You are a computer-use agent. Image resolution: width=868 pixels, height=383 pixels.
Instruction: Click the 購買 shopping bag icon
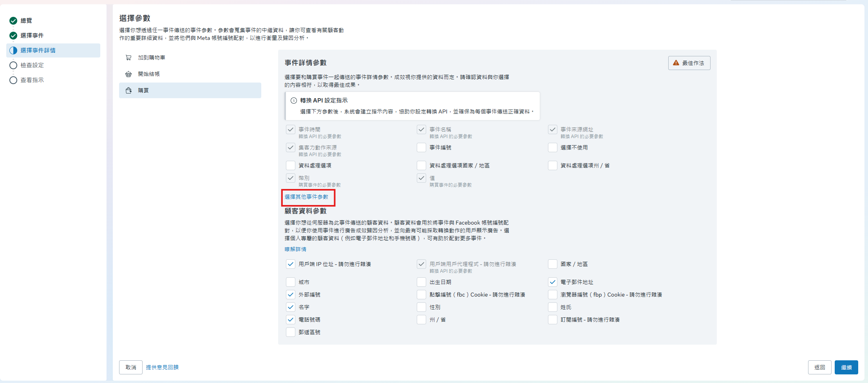(128, 90)
